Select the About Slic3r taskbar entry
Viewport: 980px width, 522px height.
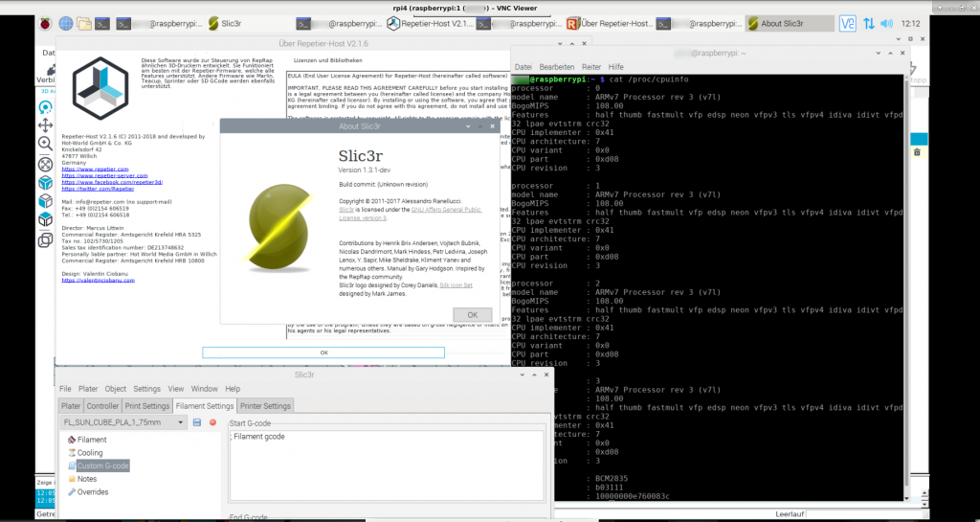click(790, 24)
